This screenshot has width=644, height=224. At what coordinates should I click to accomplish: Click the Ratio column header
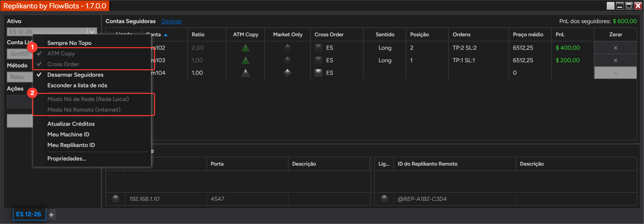(207, 35)
